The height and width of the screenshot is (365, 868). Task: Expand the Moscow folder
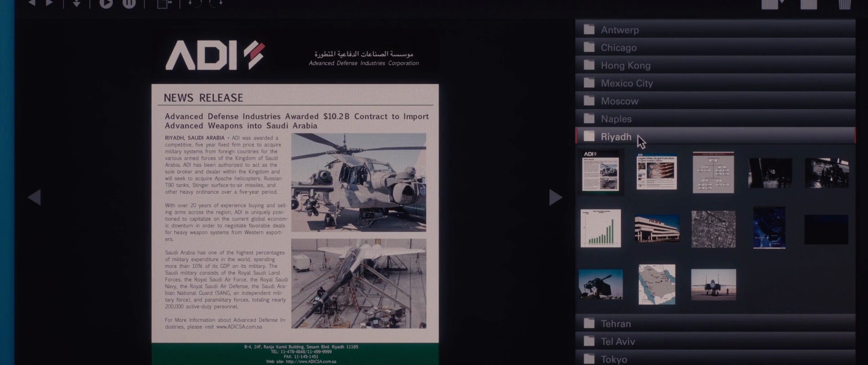pyautogui.click(x=715, y=101)
